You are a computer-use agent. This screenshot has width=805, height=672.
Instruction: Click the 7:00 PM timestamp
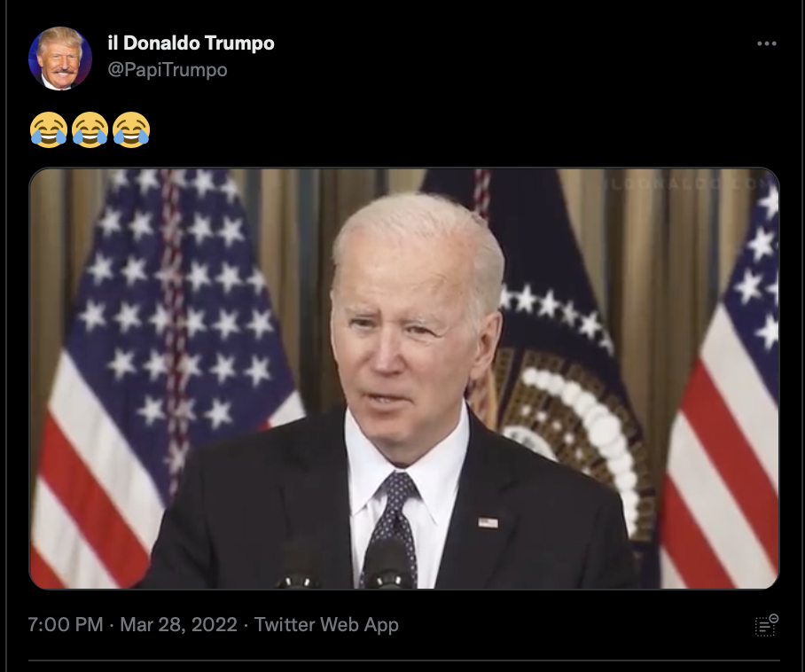[66, 625]
